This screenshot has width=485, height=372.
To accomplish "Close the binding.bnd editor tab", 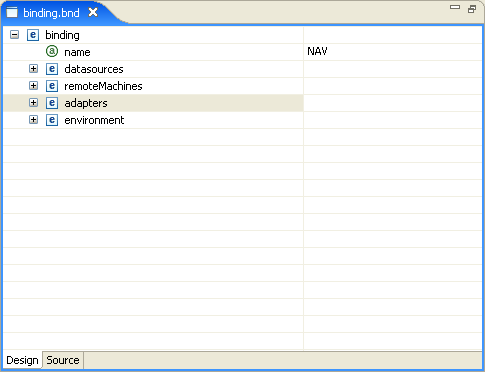I will tap(93, 13).
